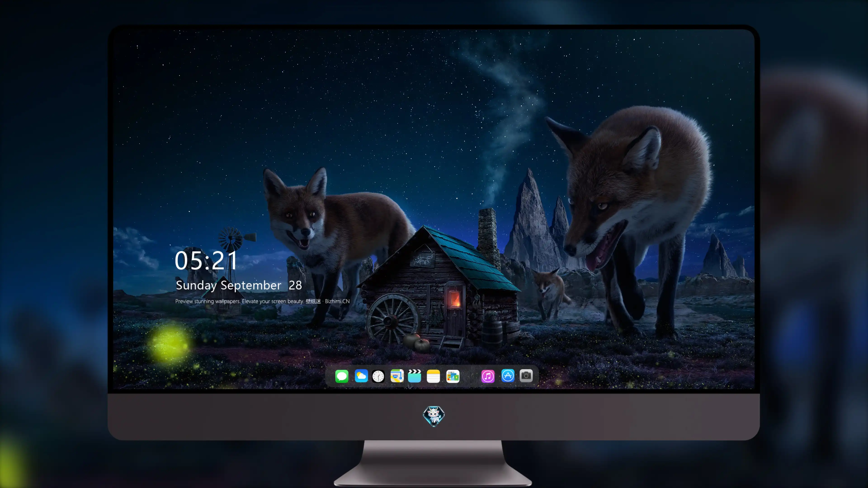Open the App Store icon in dock
The image size is (868, 488).
[x=508, y=375]
